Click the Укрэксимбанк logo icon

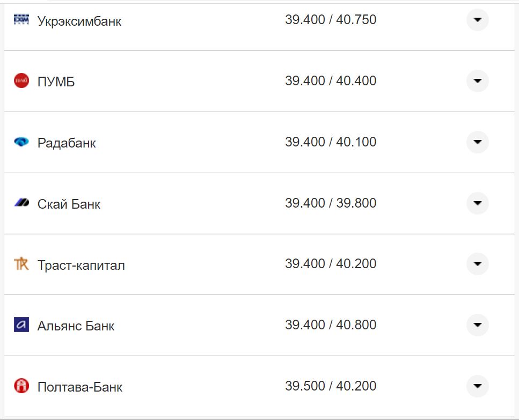[21, 20]
